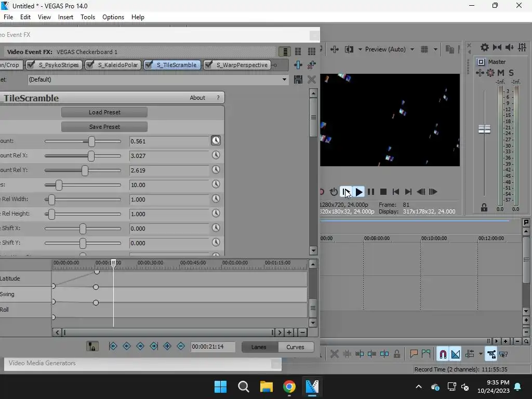Click the ? help button in TileScramble header
This screenshot has height=399, width=532.
point(218,98)
